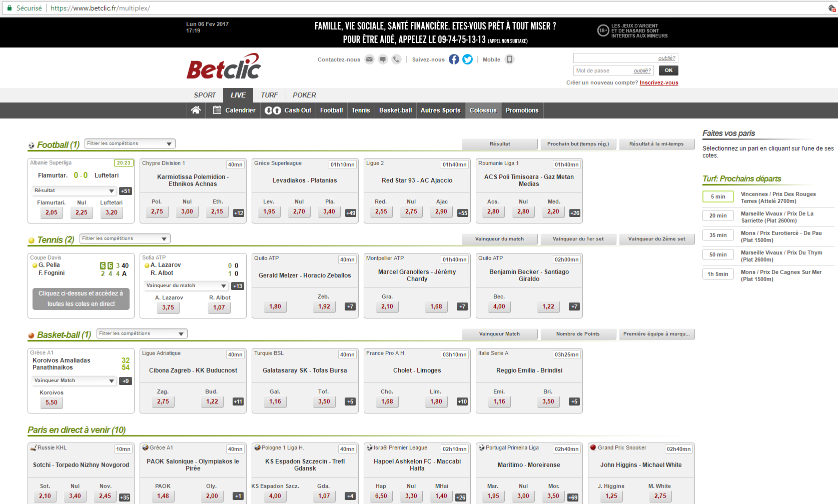Open Vainqueur Match dropdown for Koroivos

pos(74,380)
